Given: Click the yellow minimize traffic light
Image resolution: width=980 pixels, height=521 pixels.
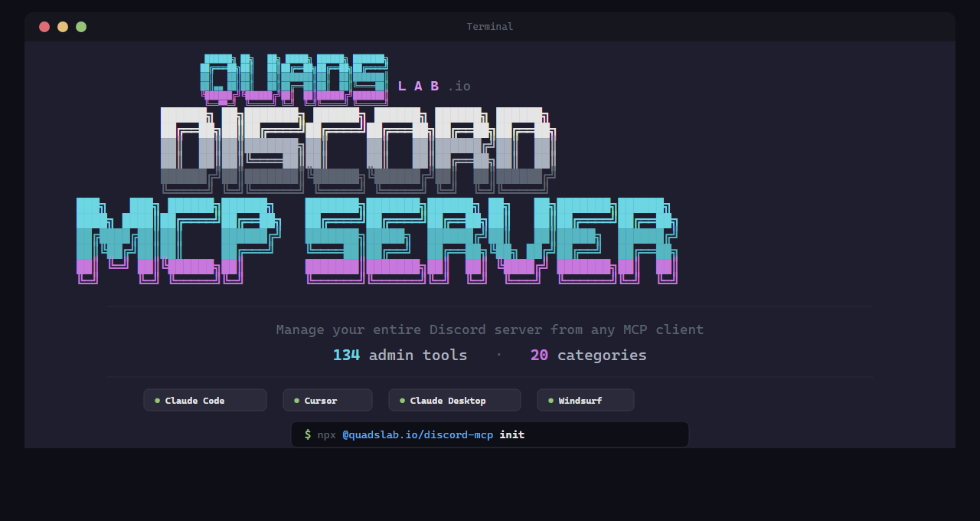Looking at the screenshot, I should [62, 26].
